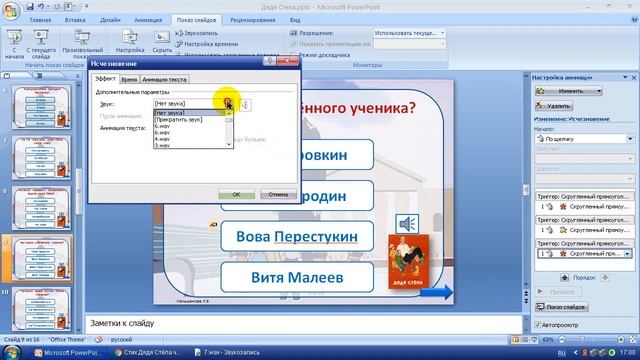The width and height of the screenshot is (640, 360).
Task: Click the fit slide to window icon
Action: 633,340
